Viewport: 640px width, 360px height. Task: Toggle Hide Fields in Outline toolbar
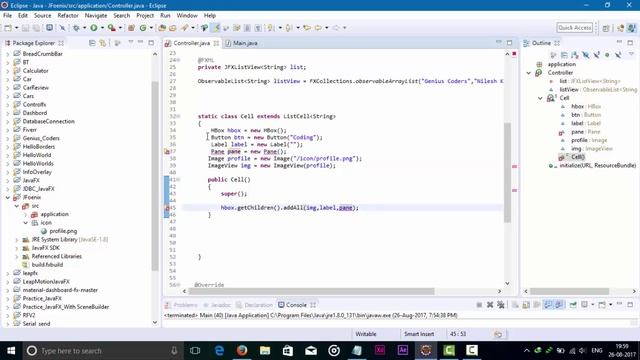[586, 55]
